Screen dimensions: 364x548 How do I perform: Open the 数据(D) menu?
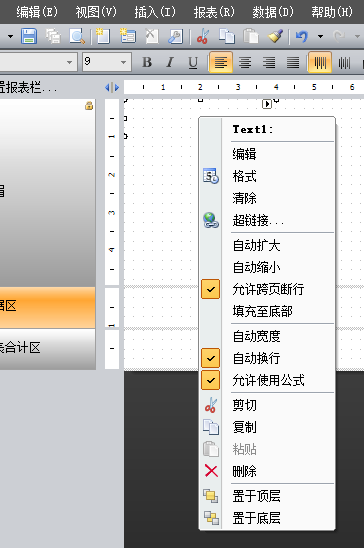tap(273, 12)
